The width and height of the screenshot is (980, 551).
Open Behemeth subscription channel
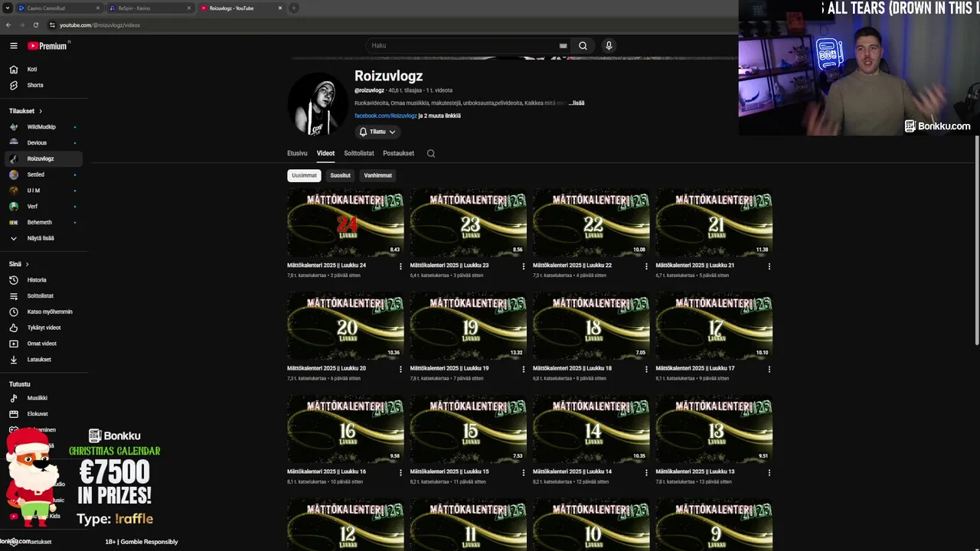click(44, 222)
